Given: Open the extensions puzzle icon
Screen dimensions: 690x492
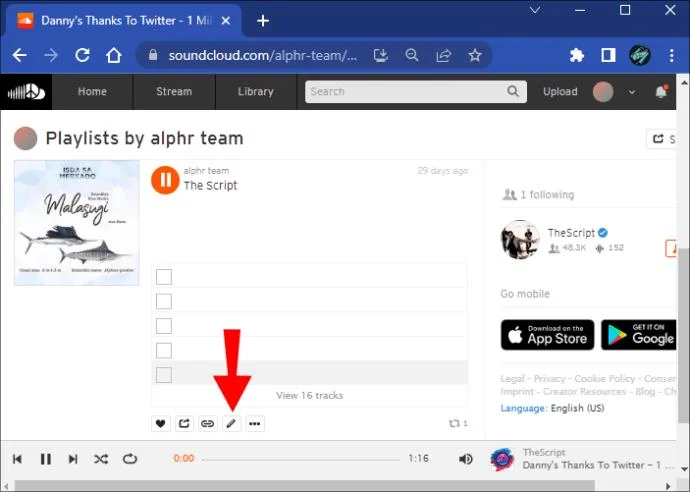Looking at the screenshot, I should pos(576,55).
